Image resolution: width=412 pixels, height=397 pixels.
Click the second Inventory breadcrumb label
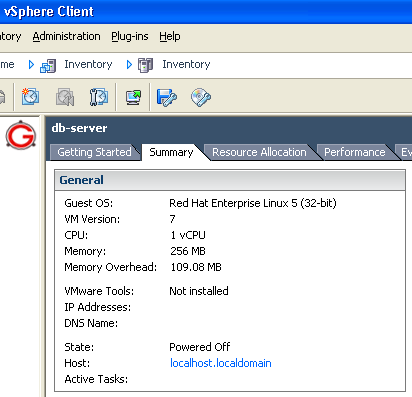[186, 64]
